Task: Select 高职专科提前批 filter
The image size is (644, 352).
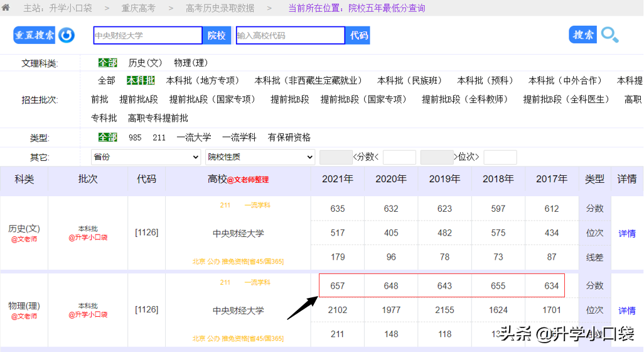Action: [x=158, y=118]
